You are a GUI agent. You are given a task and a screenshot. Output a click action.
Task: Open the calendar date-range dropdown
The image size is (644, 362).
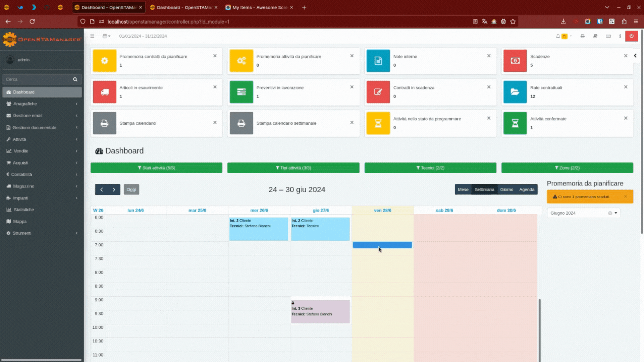click(x=106, y=36)
